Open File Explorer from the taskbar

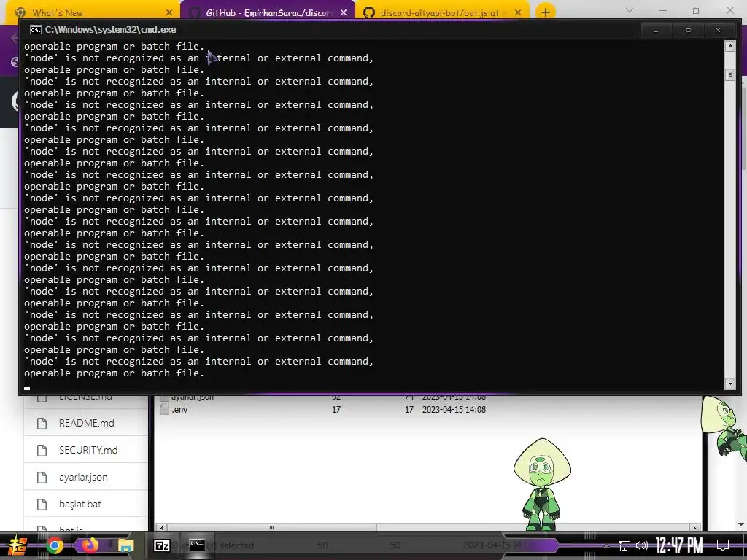pos(125,545)
